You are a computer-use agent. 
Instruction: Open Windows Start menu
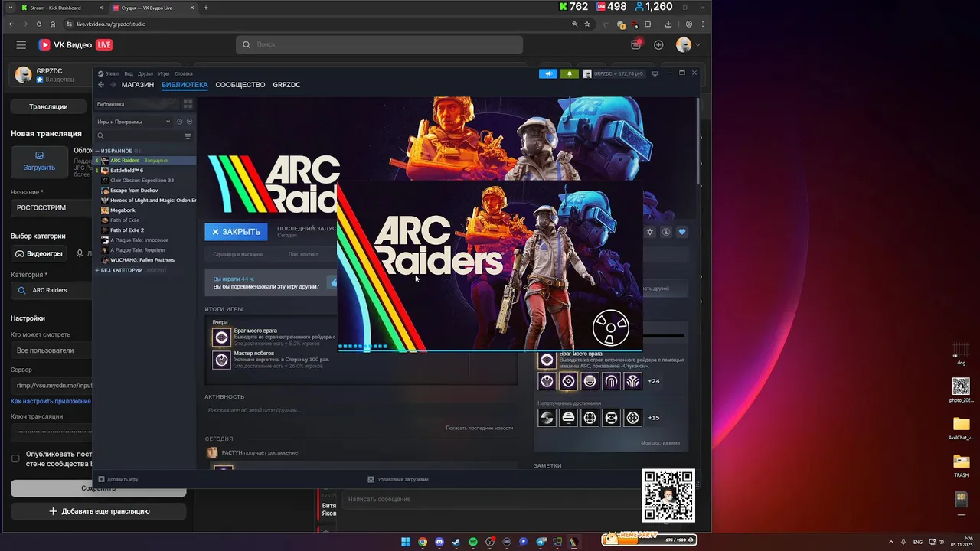(406, 542)
